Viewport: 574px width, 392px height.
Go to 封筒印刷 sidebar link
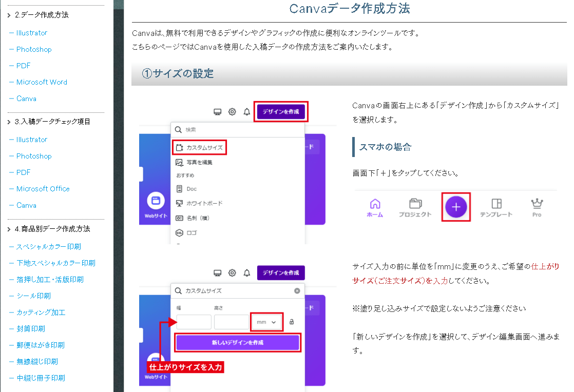coord(31,329)
